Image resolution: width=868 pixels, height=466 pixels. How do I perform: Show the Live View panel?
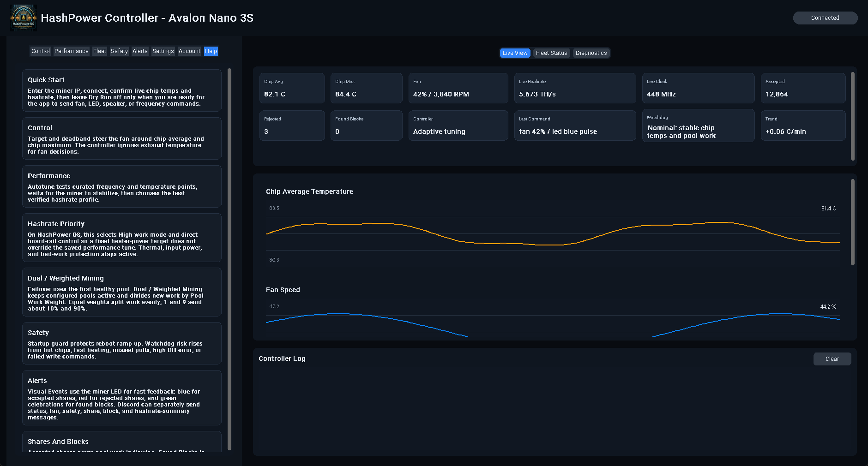pyautogui.click(x=515, y=53)
